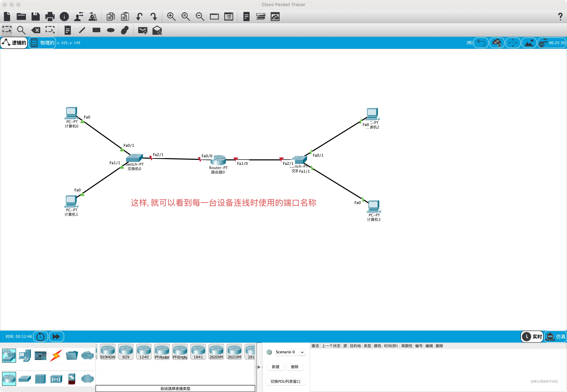This screenshot has height=392, width=567.
Task: Open the drawing palette rectangle icon
Action: [214, 17]
